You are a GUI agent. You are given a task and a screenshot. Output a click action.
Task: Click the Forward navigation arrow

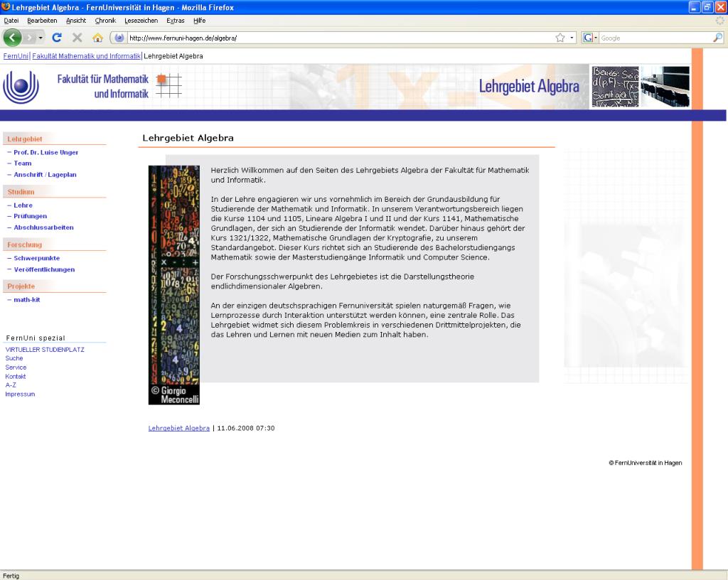coord(30,38)
